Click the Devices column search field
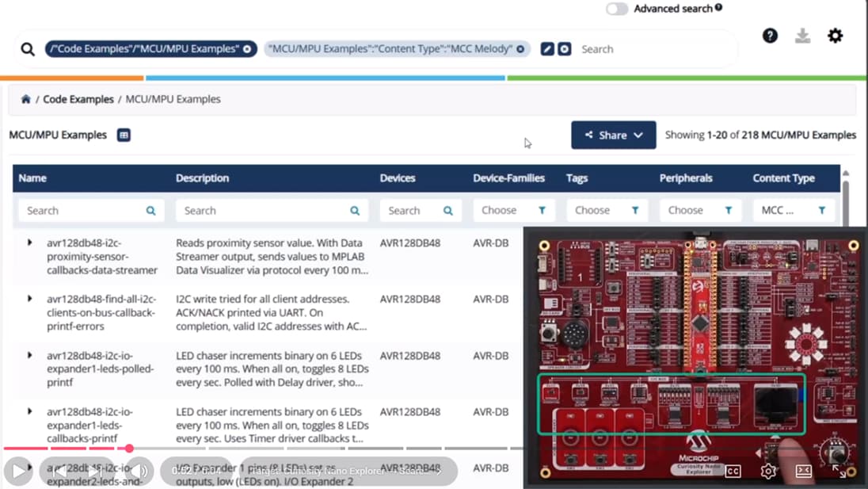The height and width of the screenshot is (489, 868). pos(410,211)
